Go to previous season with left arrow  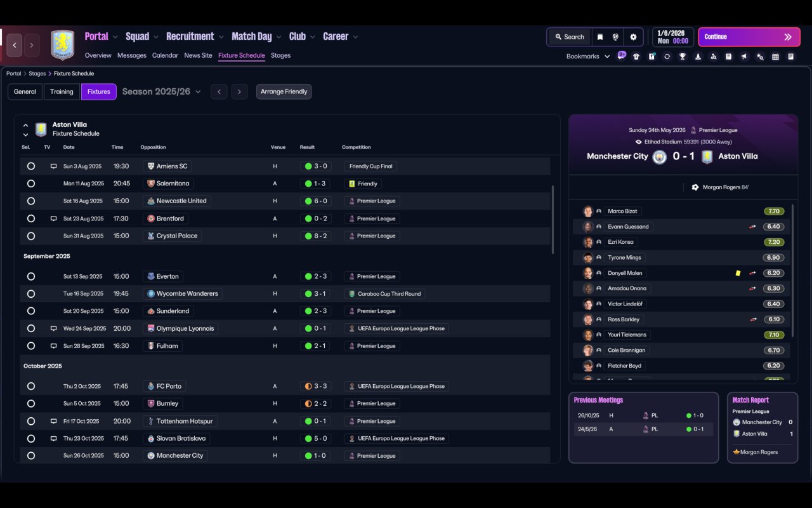click(x=219, y=91)
